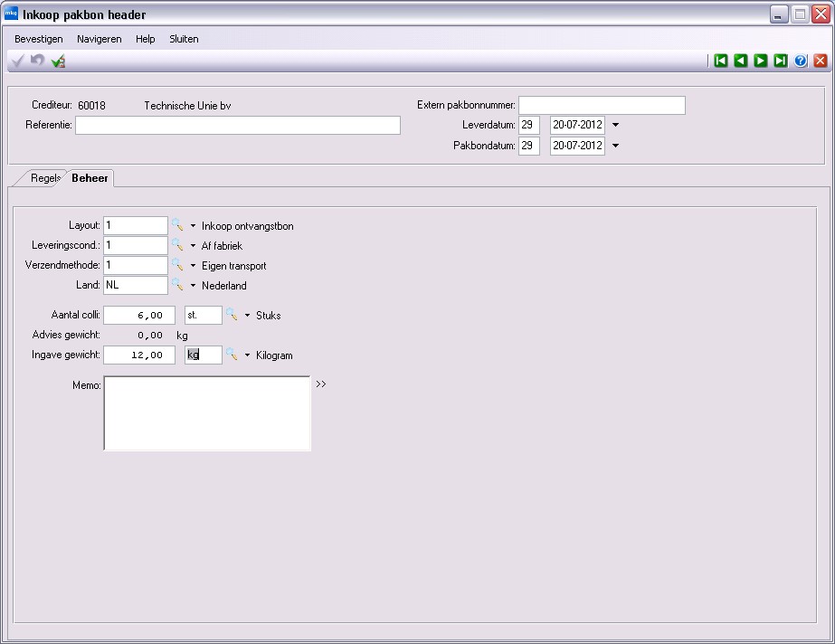The width and height of the screenshot is (835, 644).
Task: Switch to the Regels tab
Action: 44,178
